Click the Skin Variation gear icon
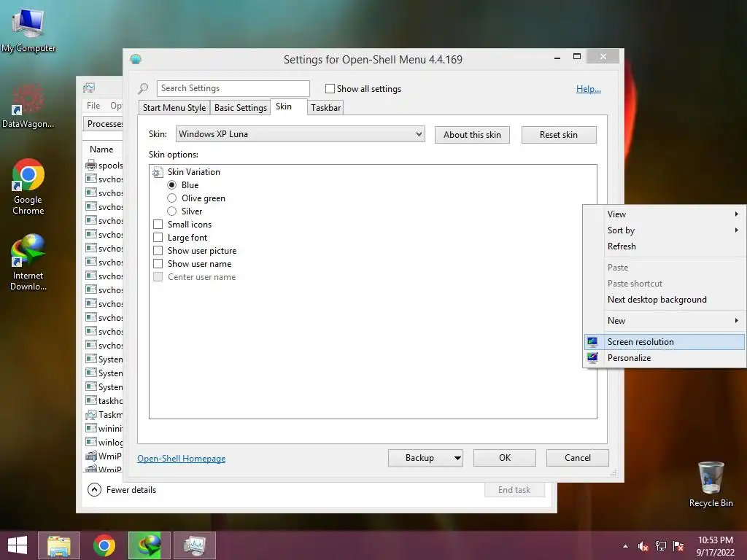This screenshot has height=560, width=747. click(x=158, y=172)
